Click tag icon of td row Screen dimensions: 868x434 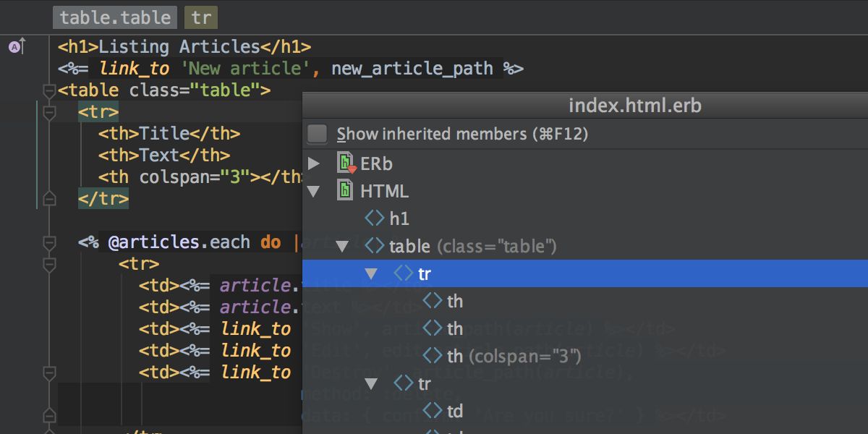[x=432, y=411]
